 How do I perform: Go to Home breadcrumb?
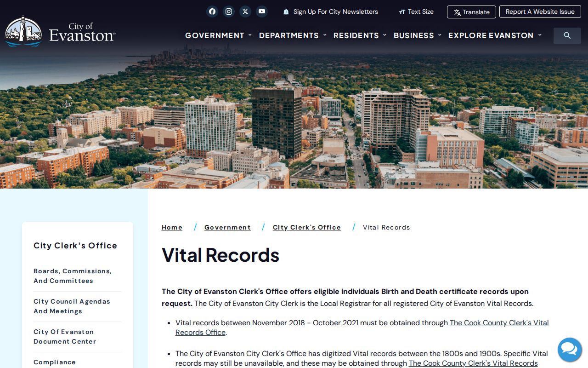(172, 227)
